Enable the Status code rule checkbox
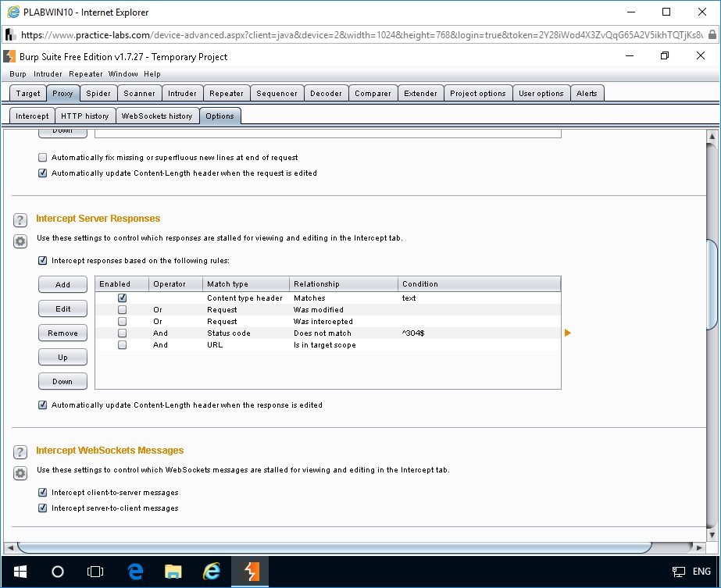The image size is (721, 588). click(x=122, y=333)
